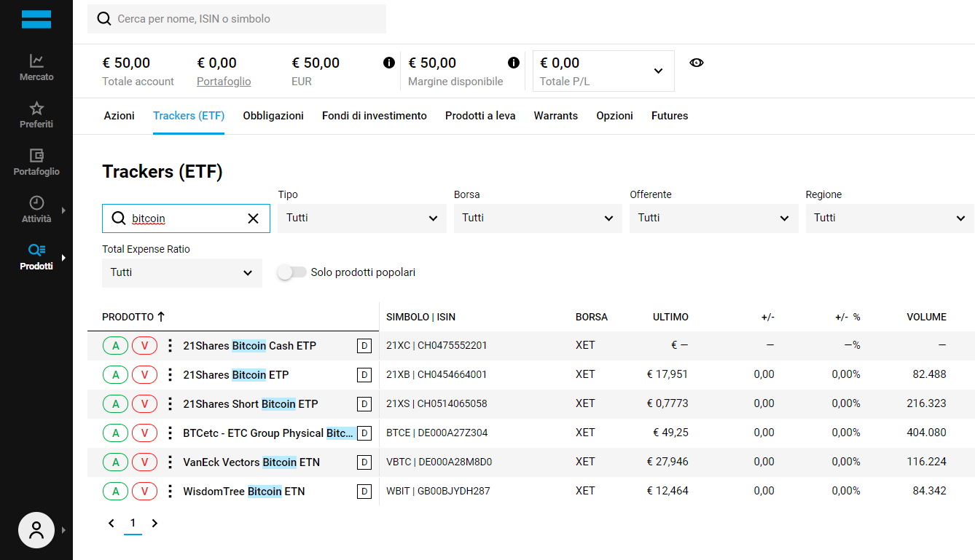
Task: Click buy (A) for 21Shares Bitcoin Cash ETP
Action: [x=115, y=346]
